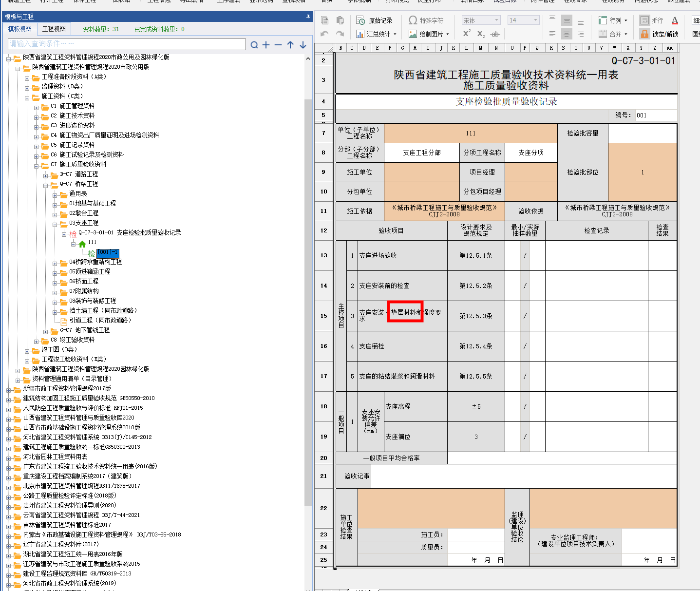Select column header M
The image size is (700, 591).
[480, 48]
